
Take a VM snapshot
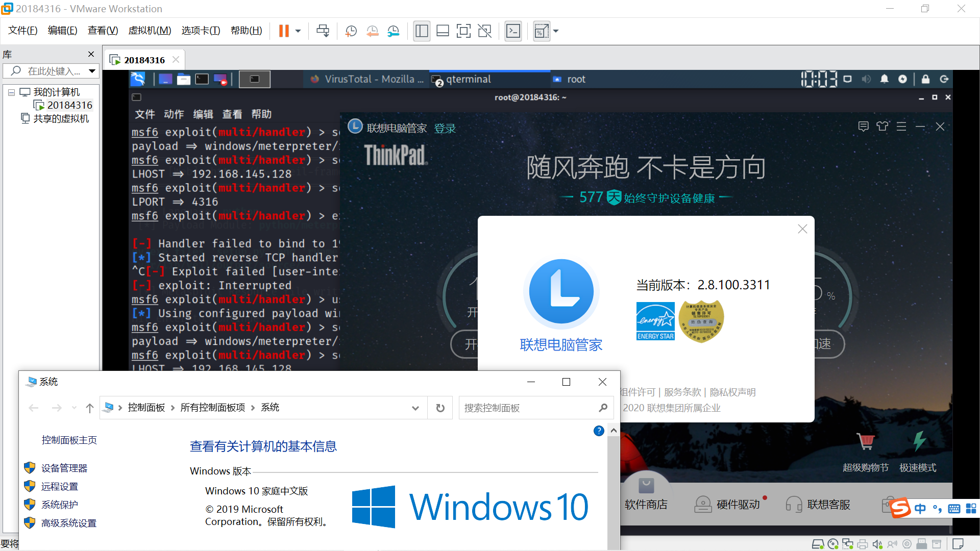[x=351, y=31]
